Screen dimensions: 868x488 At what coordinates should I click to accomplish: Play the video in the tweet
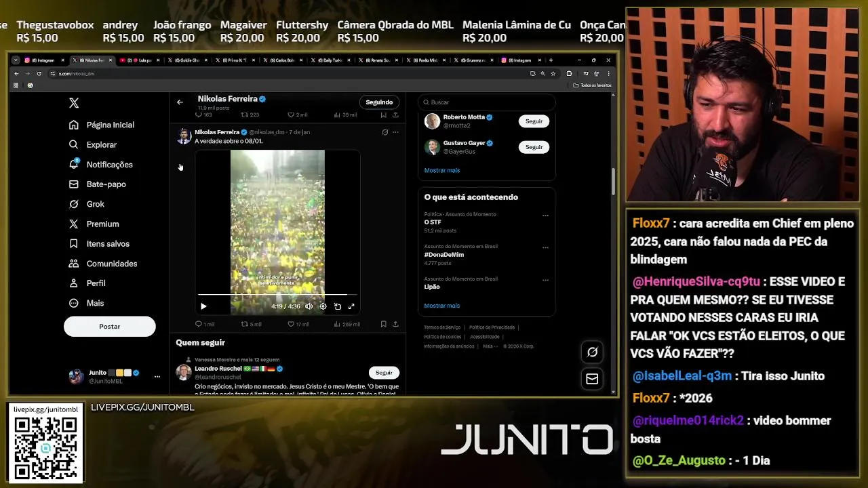coord(203,306)
